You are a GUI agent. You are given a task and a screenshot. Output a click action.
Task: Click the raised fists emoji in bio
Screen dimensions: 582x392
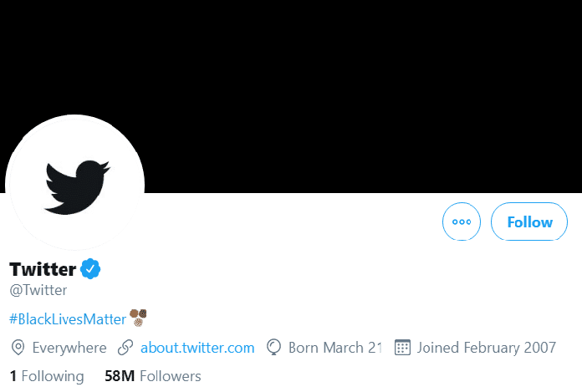(x=138, y=318)
